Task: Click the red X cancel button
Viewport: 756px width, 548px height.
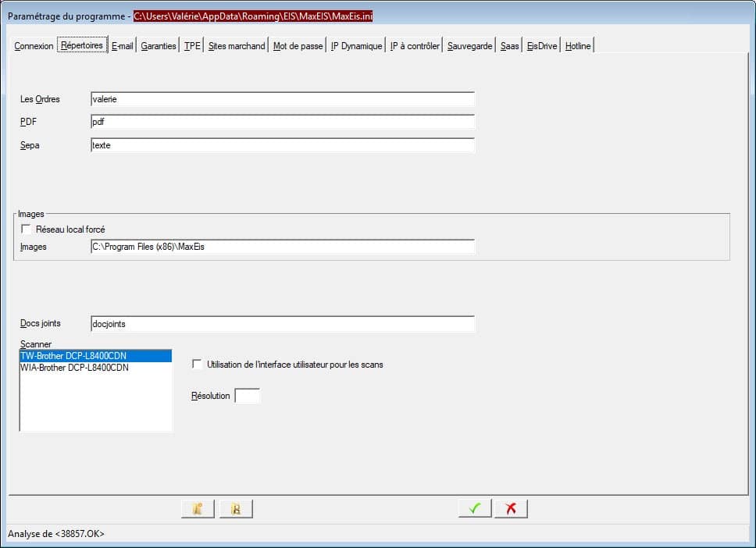Action: (x=511, y=508)
